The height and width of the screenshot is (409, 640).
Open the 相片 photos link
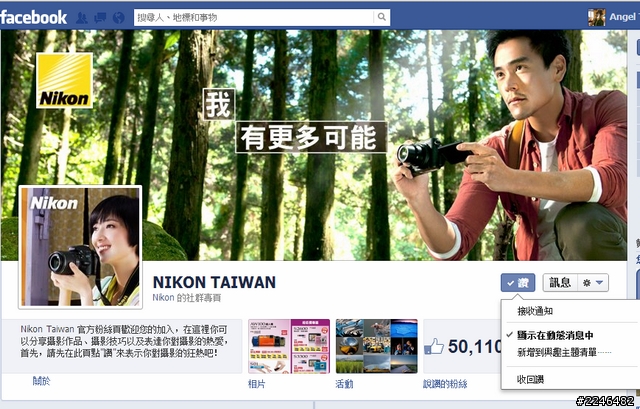tap(256, 384)
